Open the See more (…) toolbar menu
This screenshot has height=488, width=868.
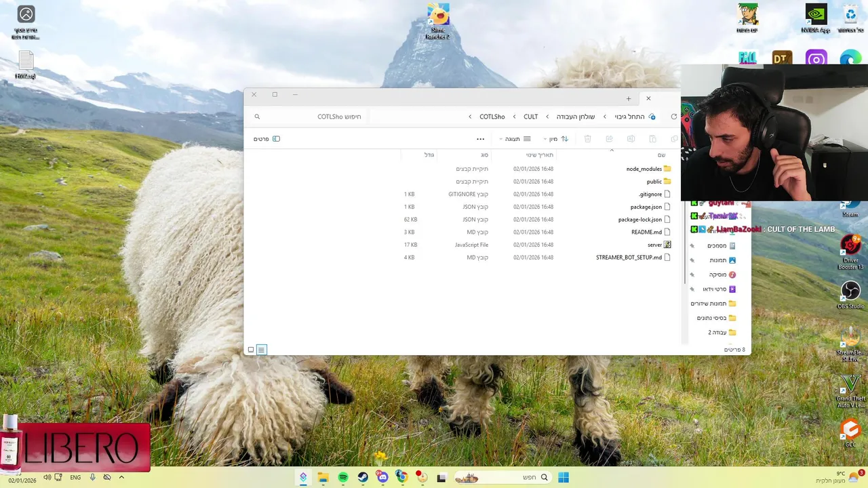click(481, 139)
